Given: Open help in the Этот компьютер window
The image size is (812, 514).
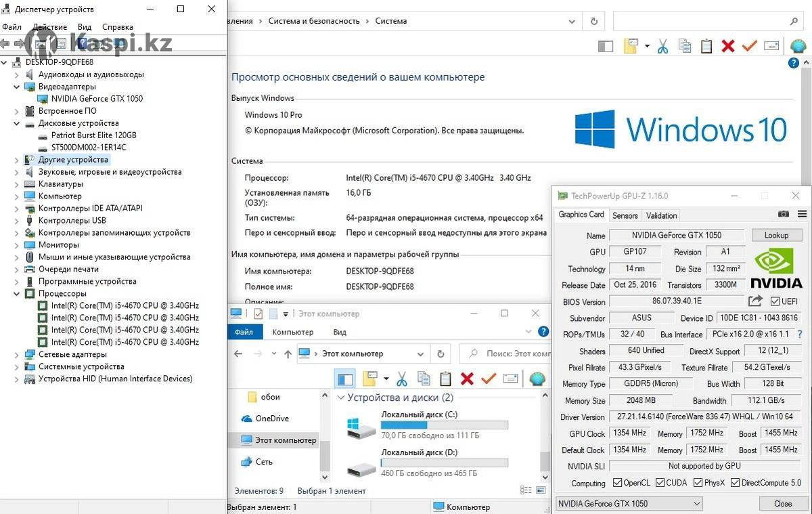Looking at the screenshot, I should 543,332.
